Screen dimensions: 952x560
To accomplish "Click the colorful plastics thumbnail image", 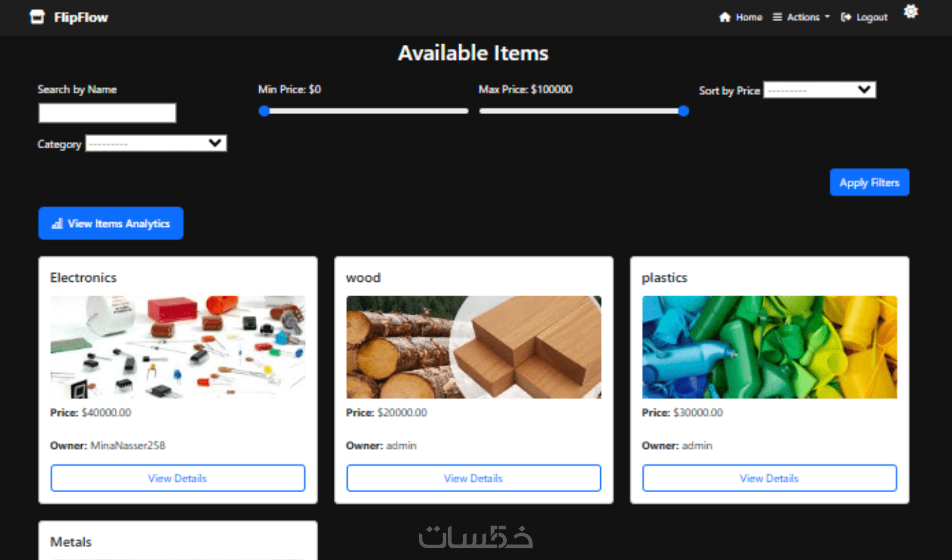I will click(x=769, y=347).
